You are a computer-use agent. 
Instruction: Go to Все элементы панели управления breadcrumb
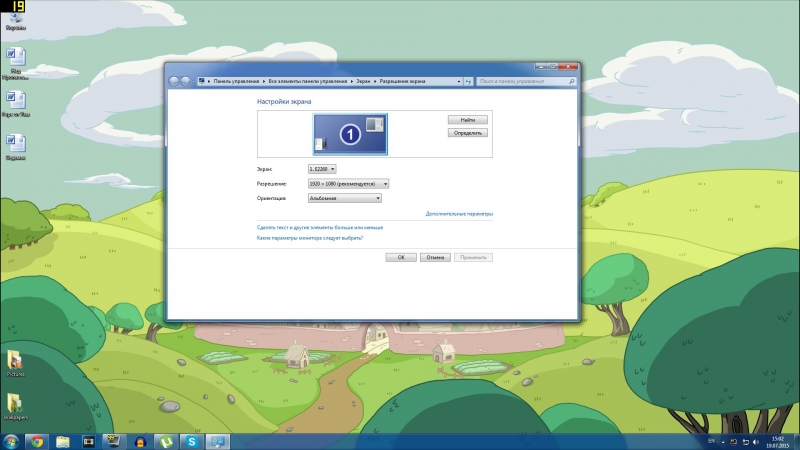tap(308, 81)
